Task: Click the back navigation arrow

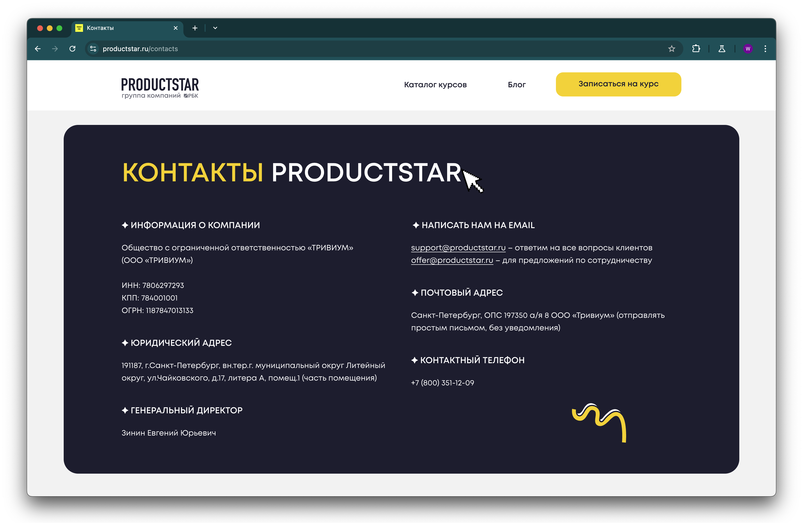Action: pos(38,48)
